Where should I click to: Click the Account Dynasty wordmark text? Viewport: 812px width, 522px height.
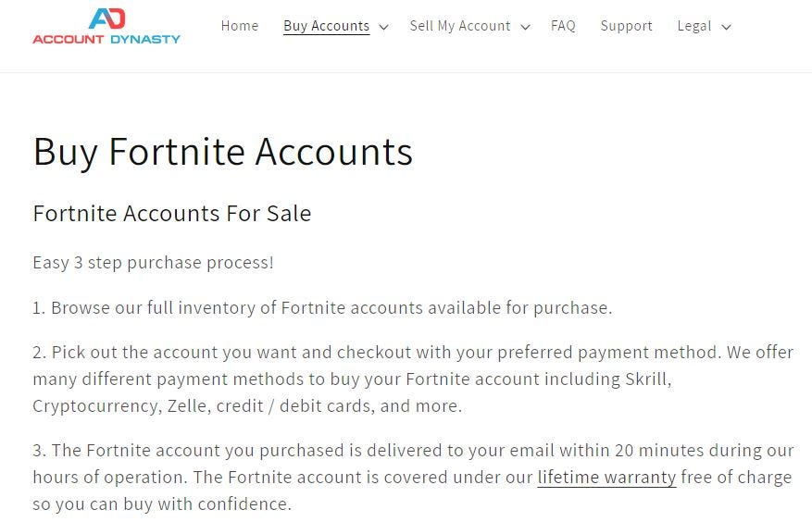106,39
